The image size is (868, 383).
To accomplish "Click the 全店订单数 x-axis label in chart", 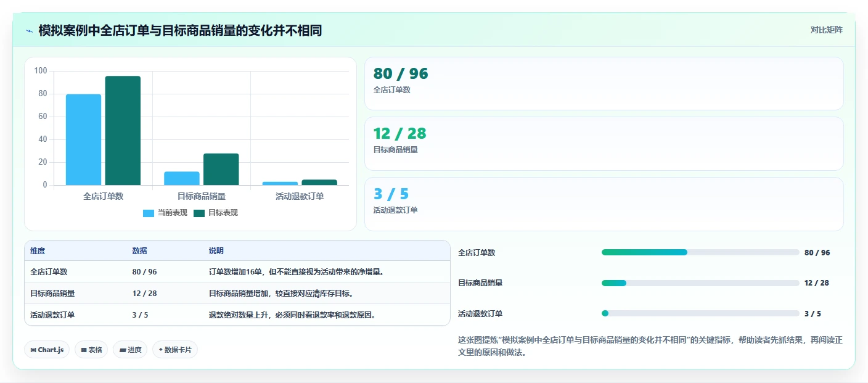I will [x=103, y=197].
